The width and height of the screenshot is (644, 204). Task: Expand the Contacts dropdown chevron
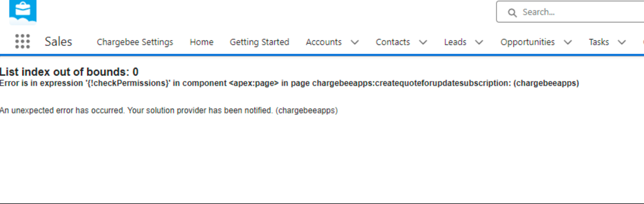coord(423,42)
